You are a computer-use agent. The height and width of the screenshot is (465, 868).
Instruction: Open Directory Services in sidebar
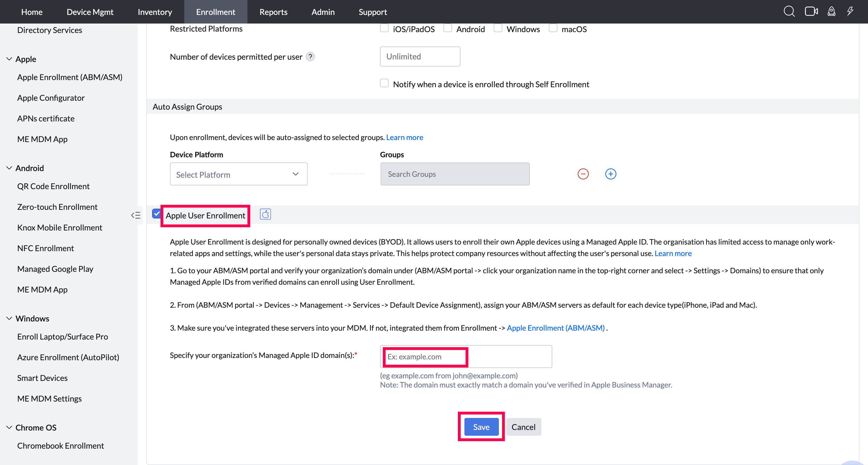point(50,30)
